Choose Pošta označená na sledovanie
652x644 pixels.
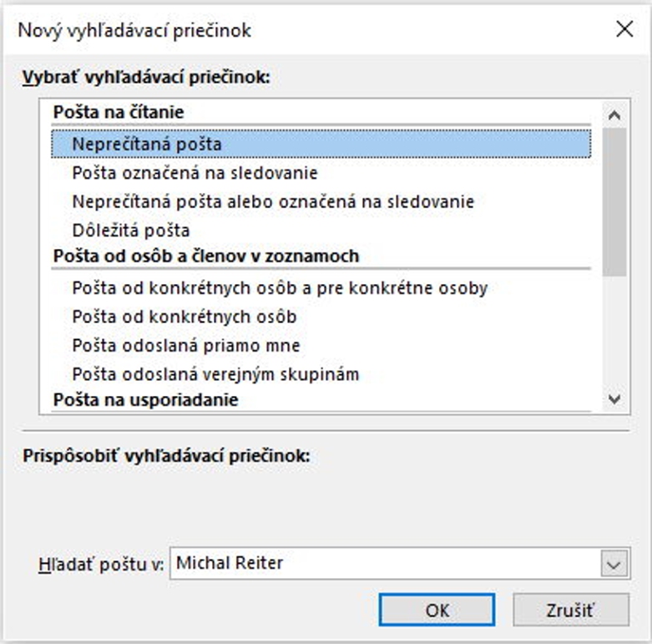(x=195, y=173)
